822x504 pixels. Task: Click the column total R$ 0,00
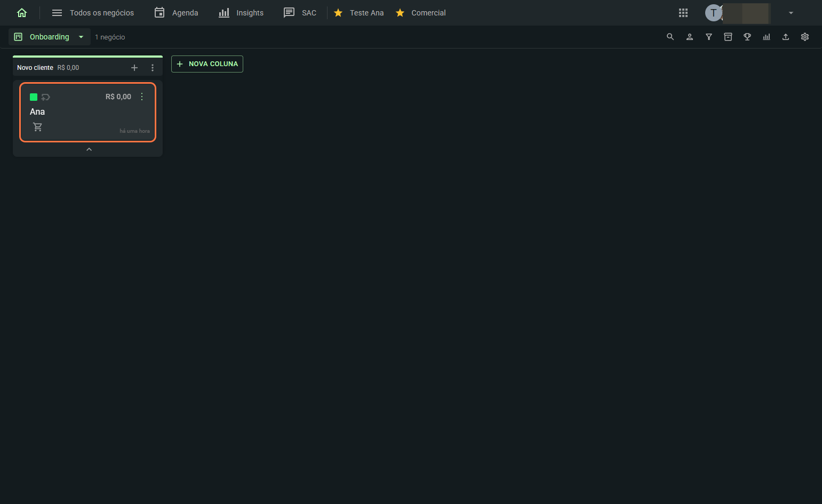68,68
